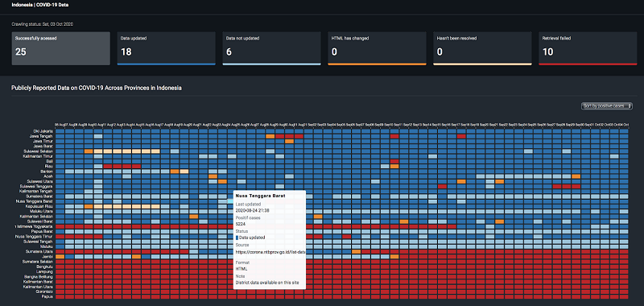Select the Hasn't been resolved card
The image size is (644, 306).
click(482, 48)
